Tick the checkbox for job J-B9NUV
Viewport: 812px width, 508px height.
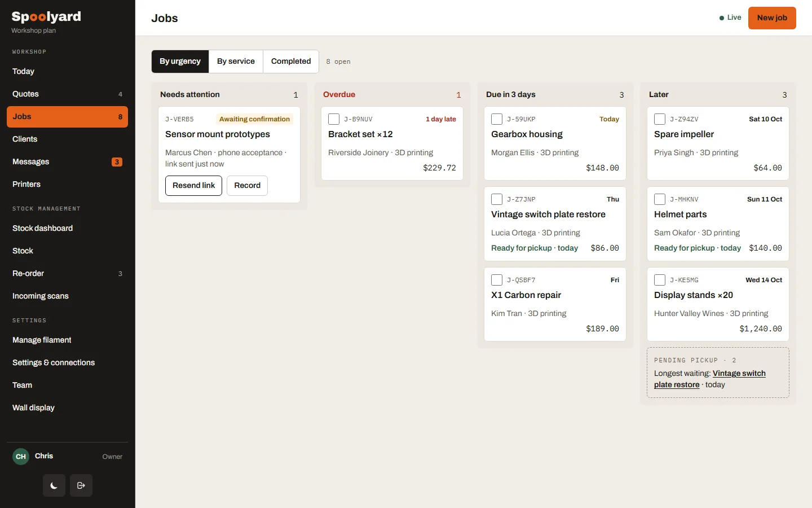coord(334,119)
